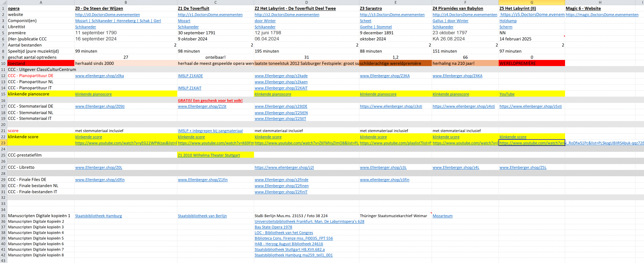Select the select-all corner of the sheet

click(3, 2)
